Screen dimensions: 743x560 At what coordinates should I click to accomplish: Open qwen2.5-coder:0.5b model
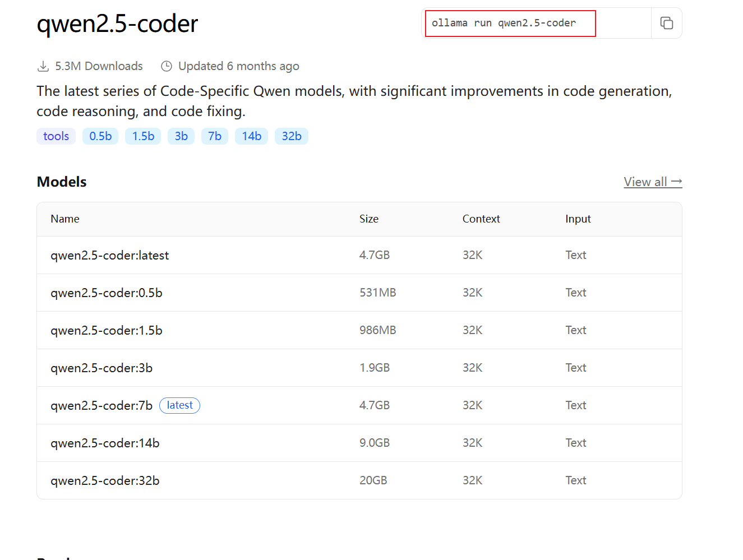(107, 293)
